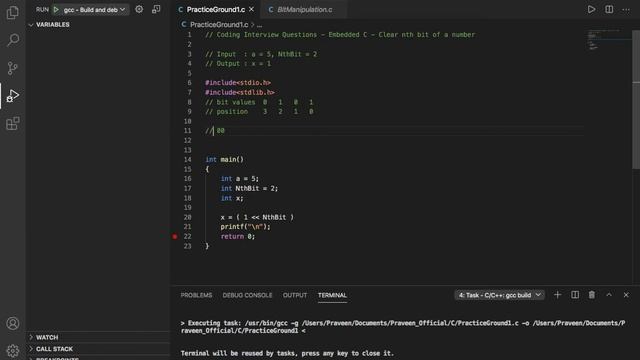Viewport: 640px width, 360px height.
Task: Open the OUTPUT panel tab
Action: tap(295, 295)
